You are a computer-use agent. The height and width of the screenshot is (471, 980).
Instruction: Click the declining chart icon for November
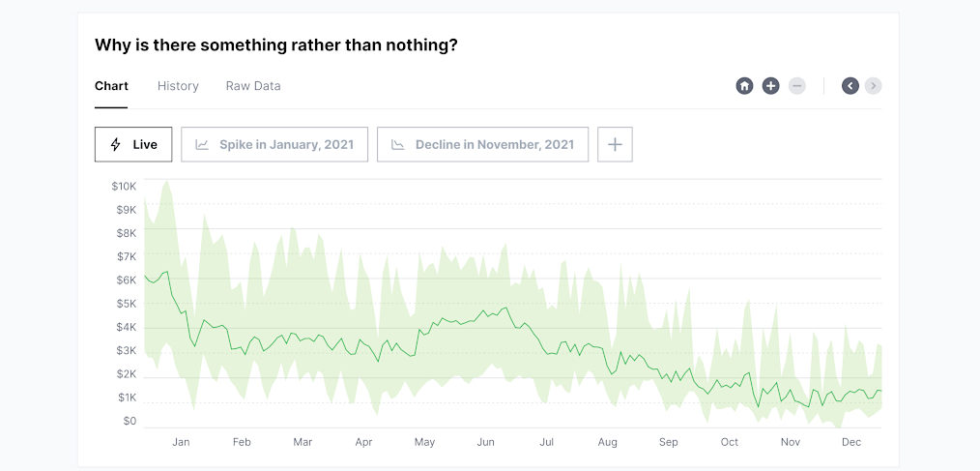398,144
